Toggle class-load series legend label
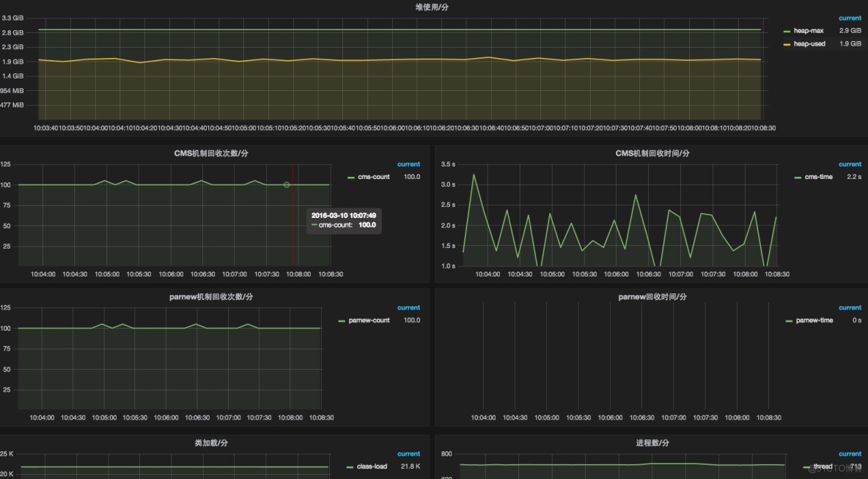The height and width of the screenshot is (479, 868). (x=372, y=467)
